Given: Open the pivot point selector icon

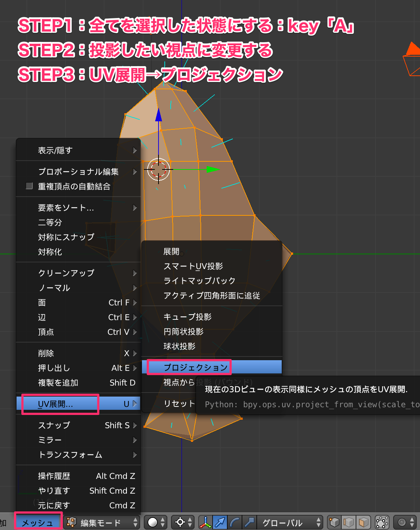Looking at the screenshot, I should click(x=180, y=522).
